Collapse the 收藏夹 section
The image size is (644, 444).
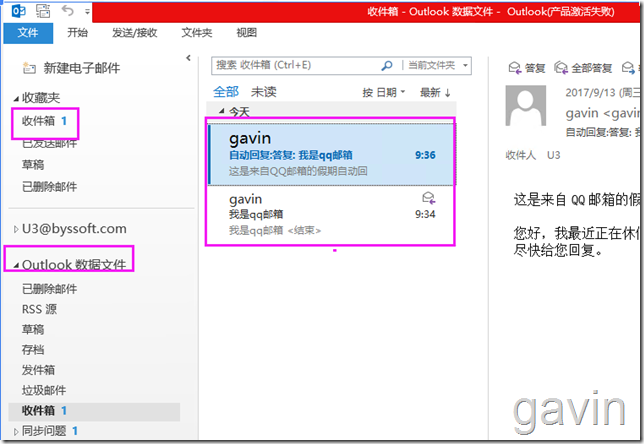[x=16, y=99]
